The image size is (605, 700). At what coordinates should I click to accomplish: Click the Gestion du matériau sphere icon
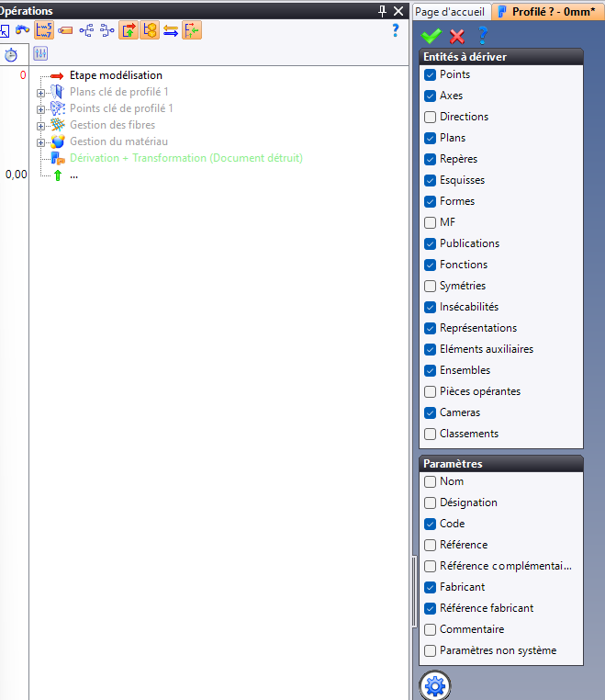pyautogui.click(x=58, y=141)
